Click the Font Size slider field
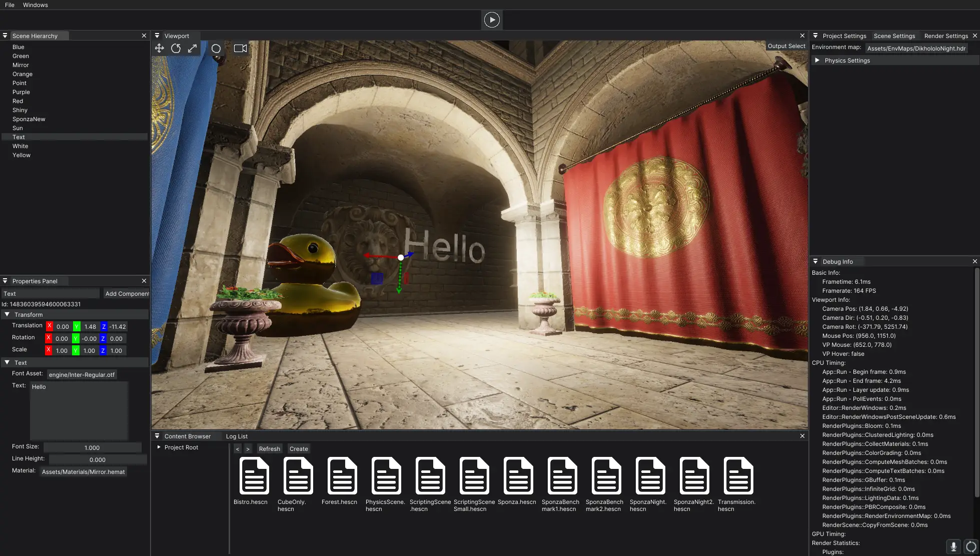 [92, 447]
